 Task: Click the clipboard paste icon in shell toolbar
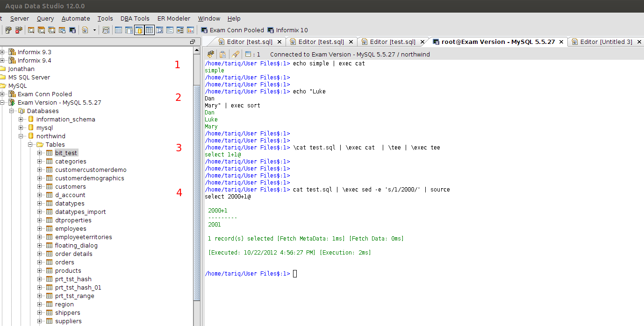[x=223, y=55]
